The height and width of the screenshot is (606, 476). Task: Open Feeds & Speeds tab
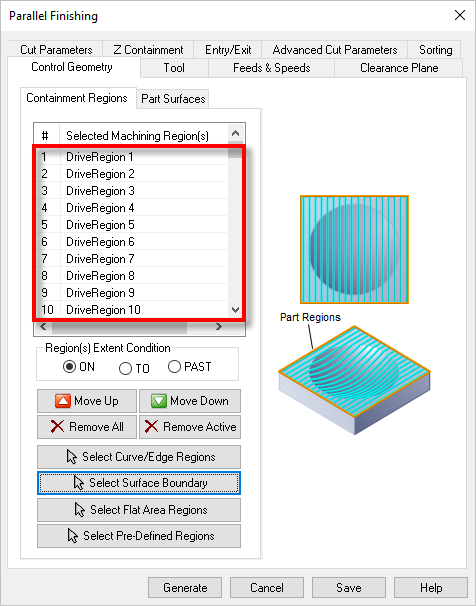pos(272,68)
